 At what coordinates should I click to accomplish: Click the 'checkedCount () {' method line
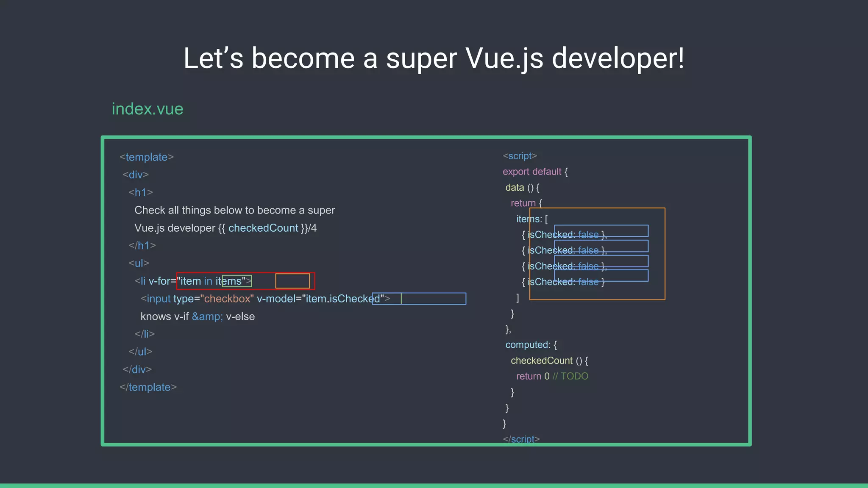pos(550,360)
